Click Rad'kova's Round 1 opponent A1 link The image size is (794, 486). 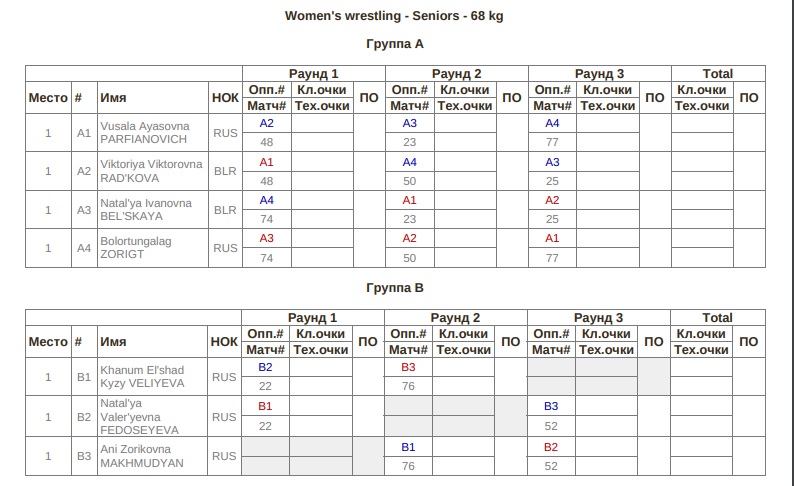point(266,162)
